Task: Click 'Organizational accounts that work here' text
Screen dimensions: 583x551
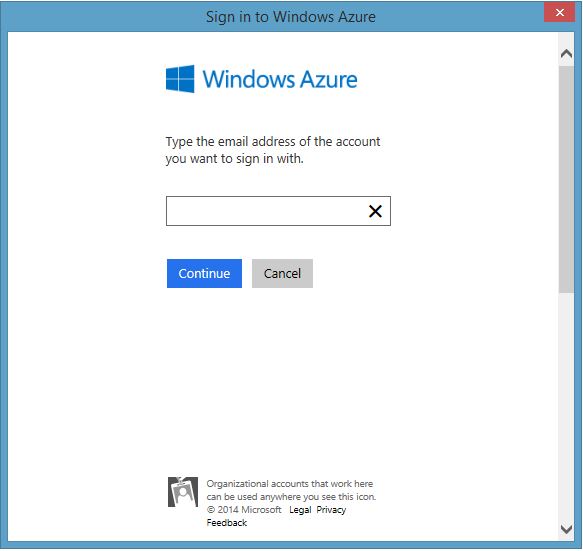Action: pos(290,484)
